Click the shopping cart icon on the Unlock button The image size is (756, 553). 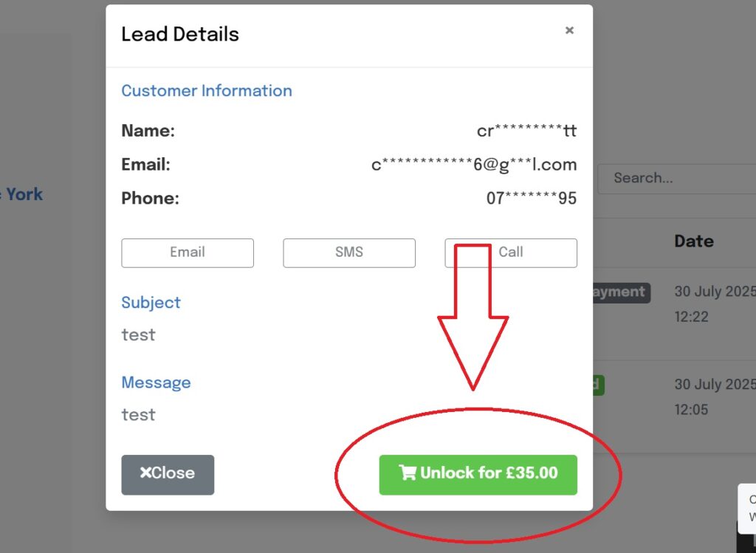pyautogui.click(x=407, y=473)
